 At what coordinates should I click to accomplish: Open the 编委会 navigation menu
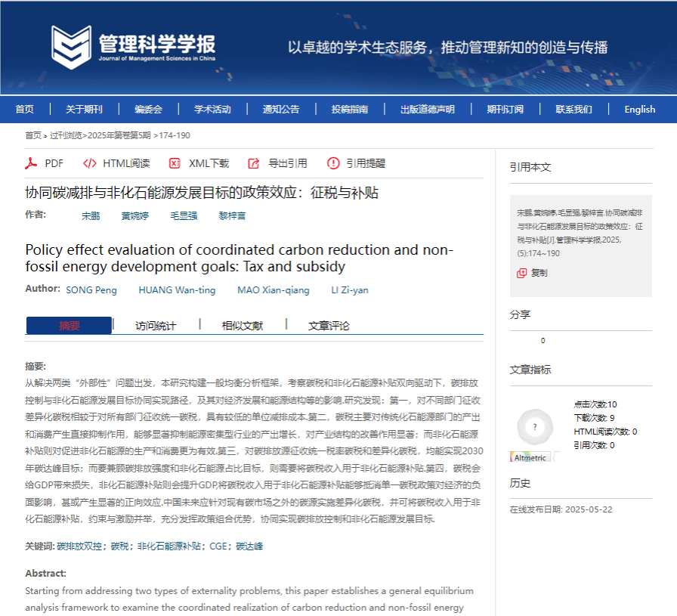tap(149, 109)
